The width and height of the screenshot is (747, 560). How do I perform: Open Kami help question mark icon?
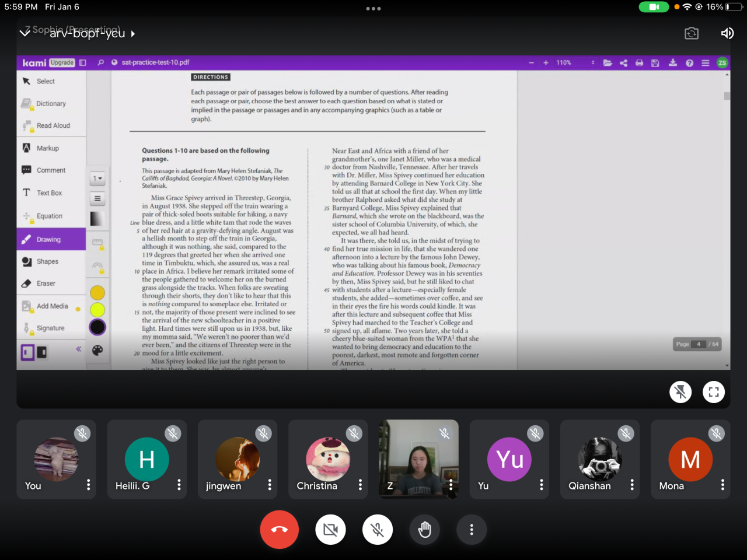pyautogui.click(x=689, y=62)
